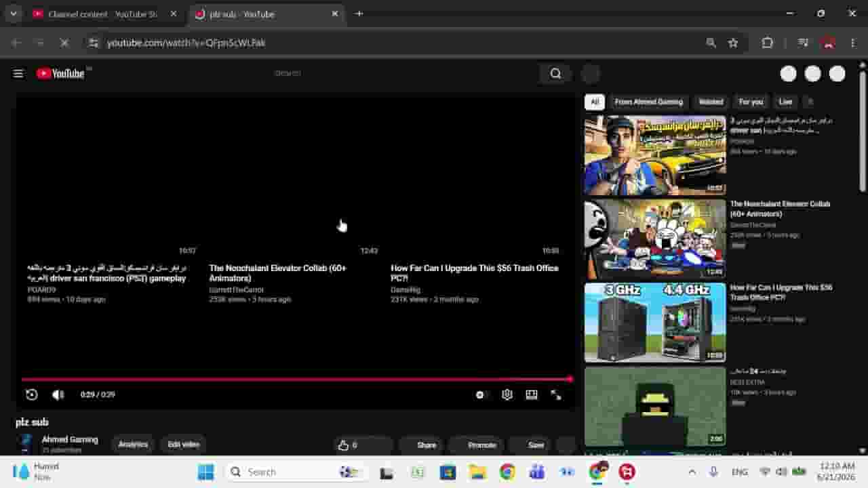Go to YouTube home via logo
The width and height of the screenshot is (868, 488).
point(61,73)
